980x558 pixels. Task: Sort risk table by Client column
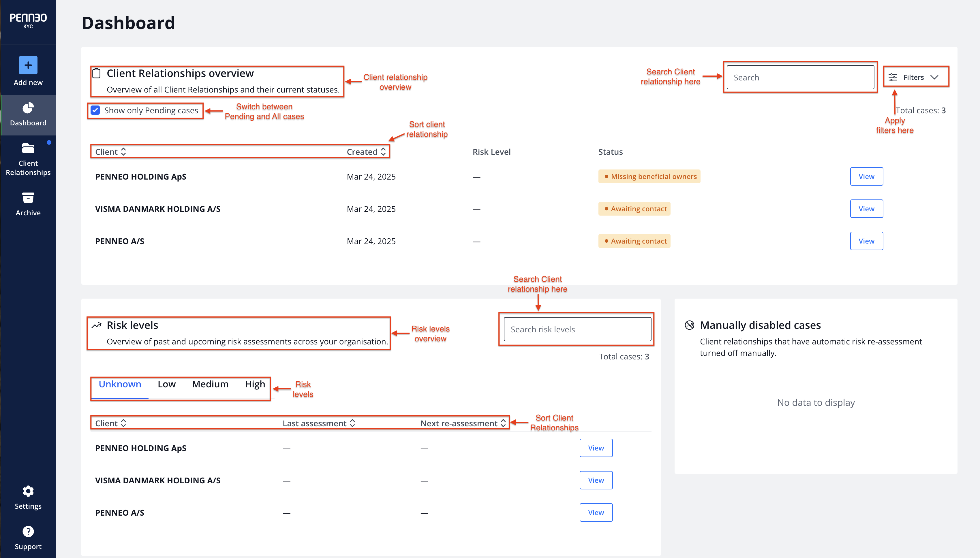(110, 423)
